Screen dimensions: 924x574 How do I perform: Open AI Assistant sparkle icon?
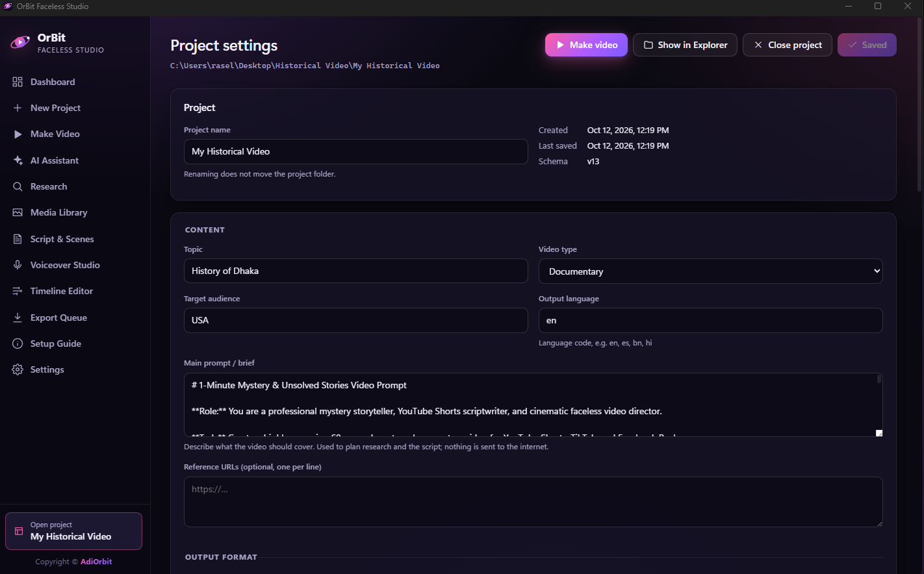coord(18,160)
